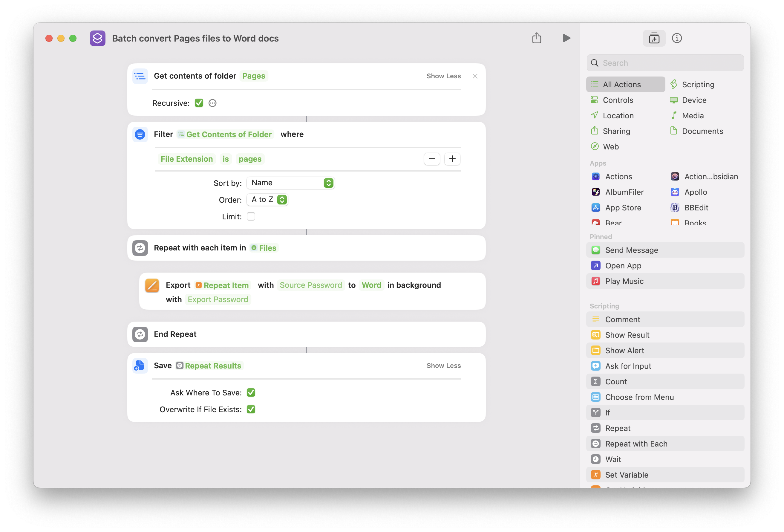784x532 pixels.
Task: Toggle the Ask Where To Save checkbox
Action: (251, 393)
